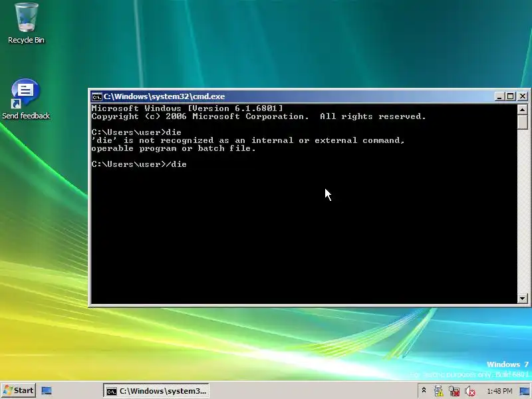Open the cmd.exe window system menu icon
The width and height of the screenshot is (532, 399).
pyautogui.click(x=96, y=96)
